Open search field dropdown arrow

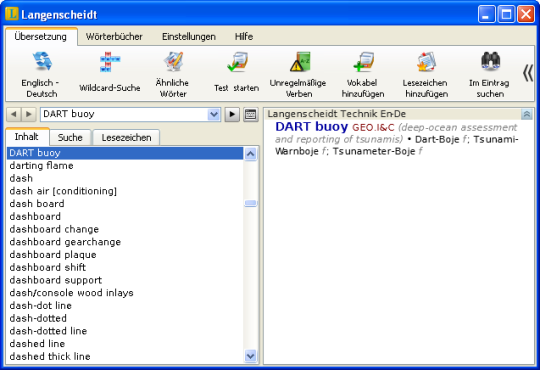pyautogui.click(x=214, y=114)
